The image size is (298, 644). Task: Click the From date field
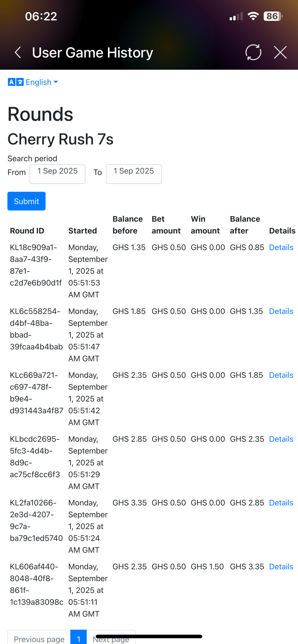point(57,174)
